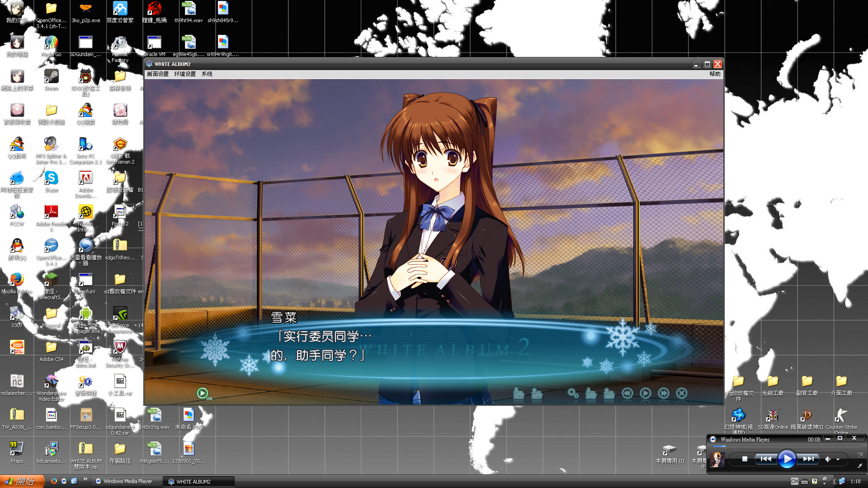
Task: Expand the quick launch chevron on the taskbar
Action: click(85, 479)
